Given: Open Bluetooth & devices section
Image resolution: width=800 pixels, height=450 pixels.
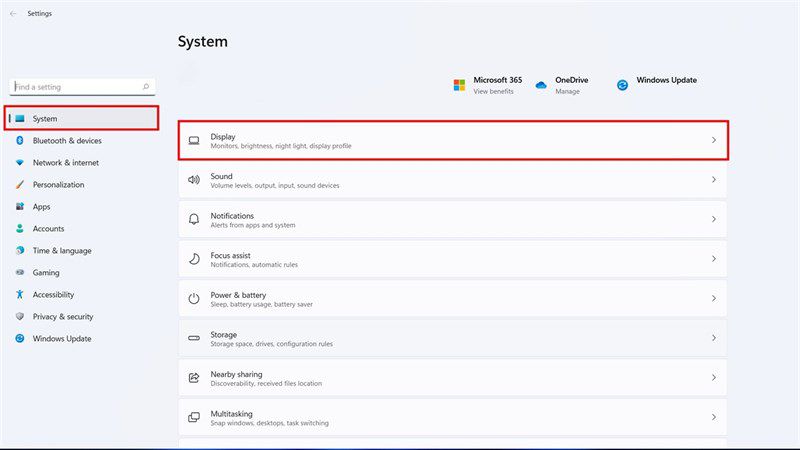Looking at the screenshot, I should tap(67, 140).
